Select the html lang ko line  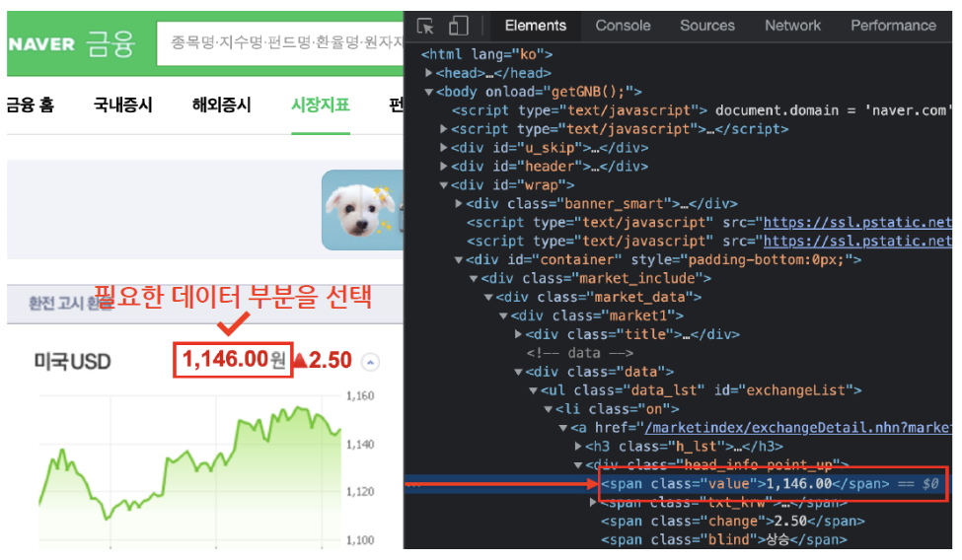486,54
